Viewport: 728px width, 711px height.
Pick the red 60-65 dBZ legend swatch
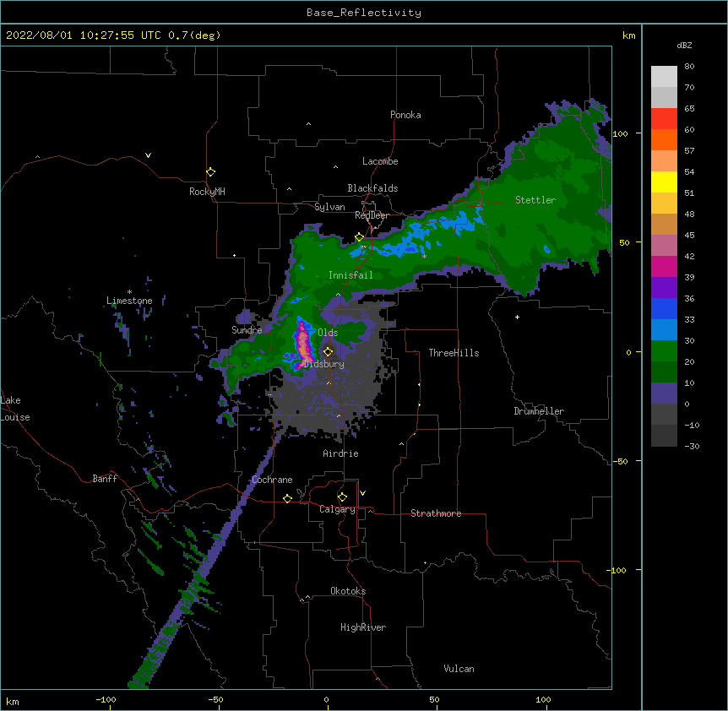tap(664, 119)
